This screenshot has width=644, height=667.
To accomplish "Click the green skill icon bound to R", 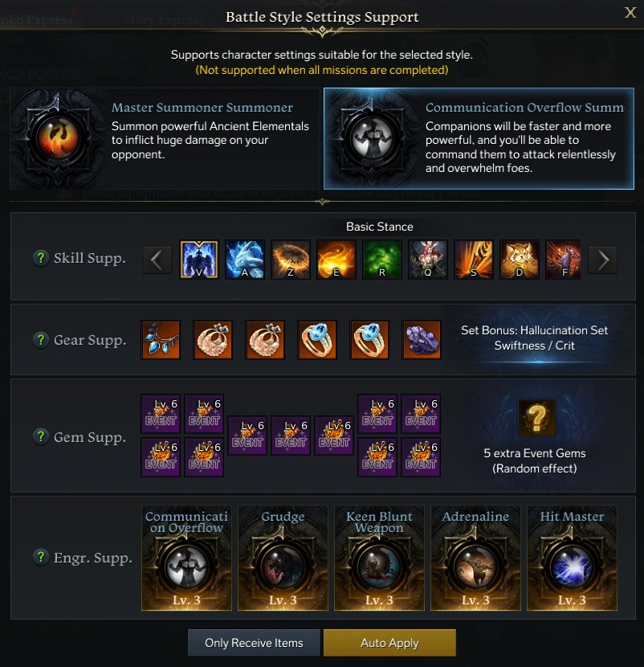I will 381,260.
